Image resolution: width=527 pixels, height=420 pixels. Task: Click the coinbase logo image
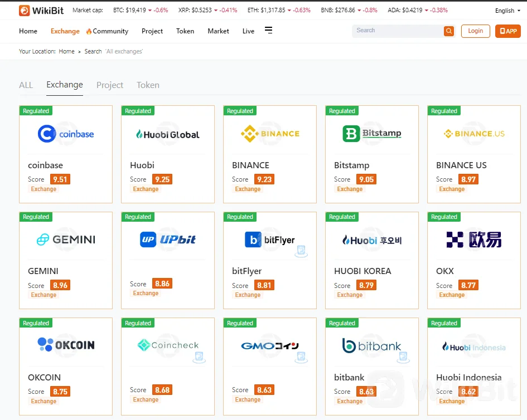click(x=66, y=134)
